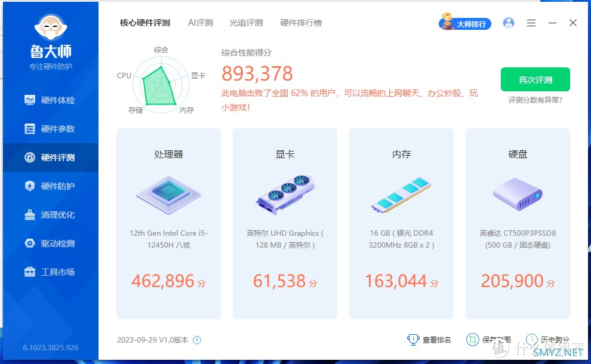Click the 鲁大师 logo avatar

(x=51, y=27)
